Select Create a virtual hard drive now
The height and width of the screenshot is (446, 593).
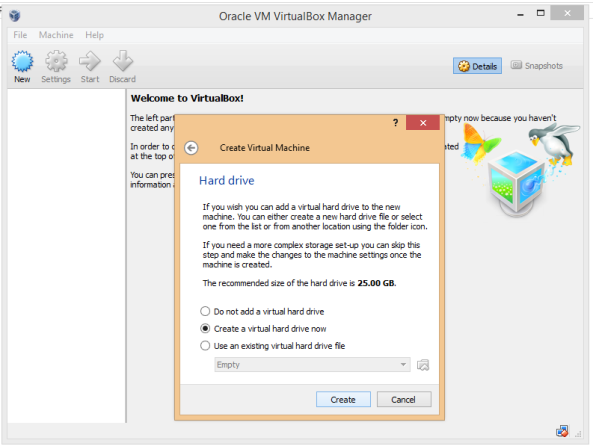pyautogui.click(x=263, y=328)
